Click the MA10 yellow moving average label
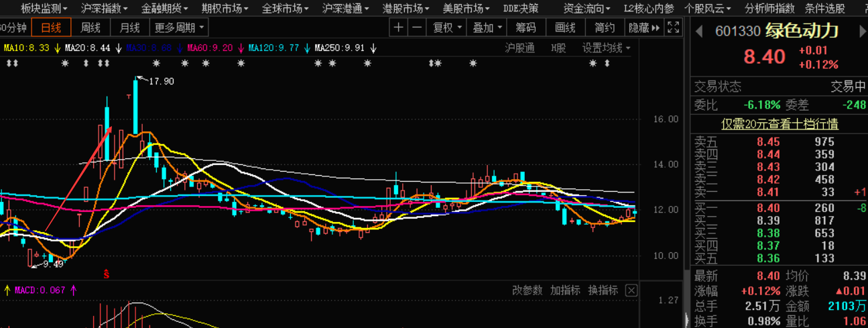Screen dimensions: 868x328 point(27,48)
